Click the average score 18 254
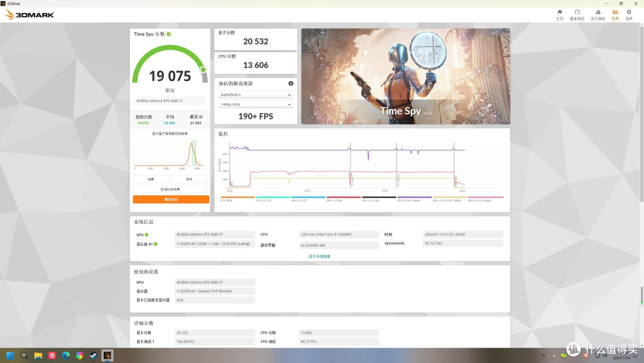The image size is (644, 363). point(169,123)
